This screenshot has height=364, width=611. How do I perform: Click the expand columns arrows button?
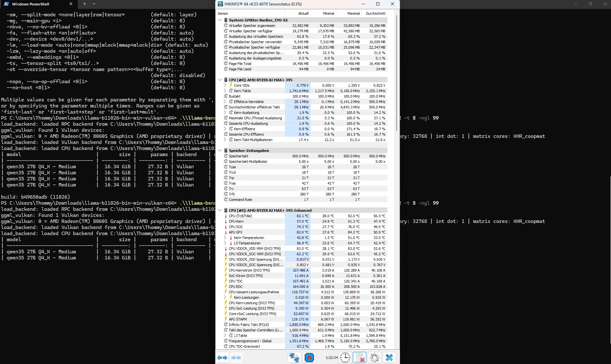point(222,358)
